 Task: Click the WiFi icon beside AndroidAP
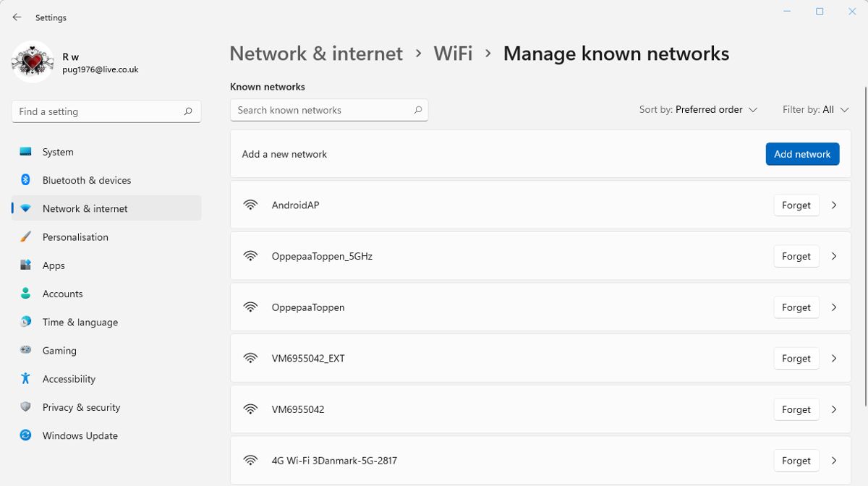[250, 205]
